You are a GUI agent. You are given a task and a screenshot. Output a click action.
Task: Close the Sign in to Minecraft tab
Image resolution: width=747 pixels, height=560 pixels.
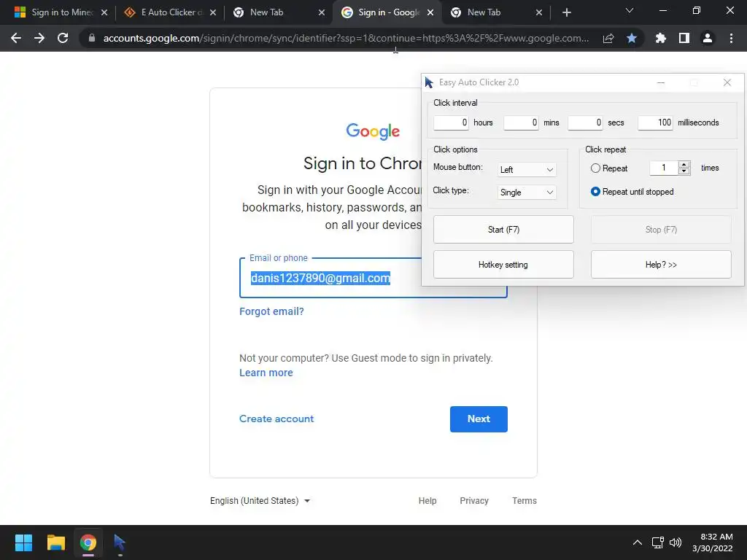[x=104, y=12]
